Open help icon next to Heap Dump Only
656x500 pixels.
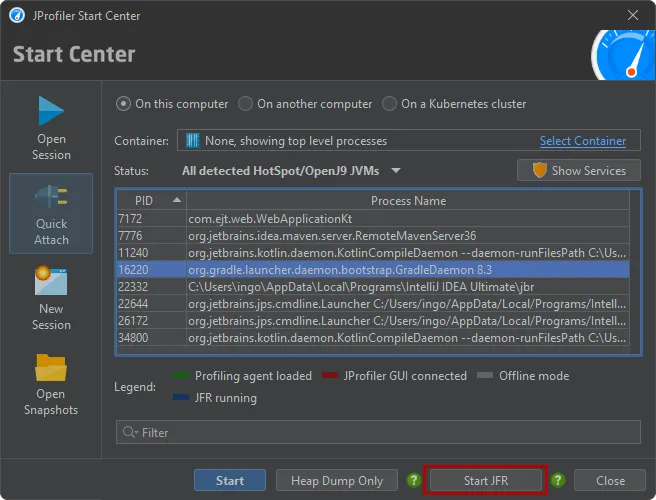click(x=413, y=480)
